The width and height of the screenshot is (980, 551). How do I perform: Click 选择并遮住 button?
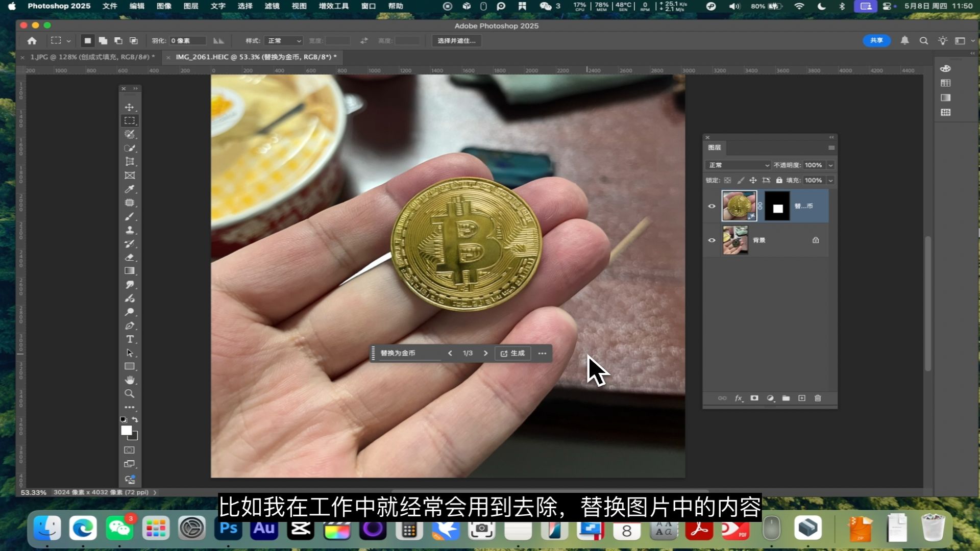tap(456, 41)
